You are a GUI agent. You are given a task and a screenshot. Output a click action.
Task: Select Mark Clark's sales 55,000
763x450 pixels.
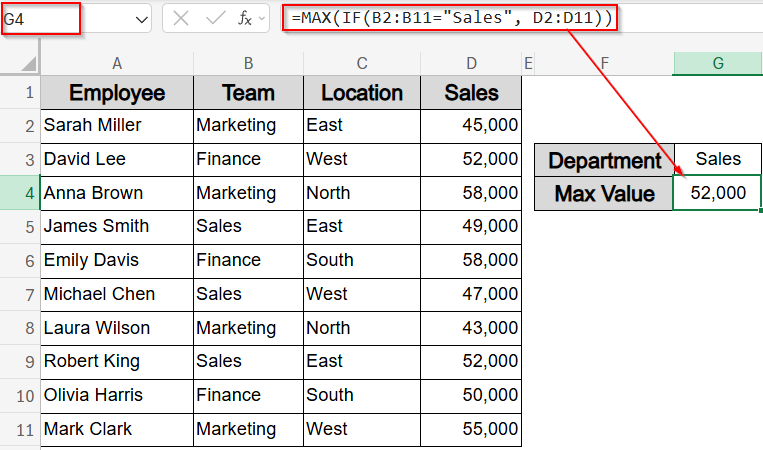(471, 430)
